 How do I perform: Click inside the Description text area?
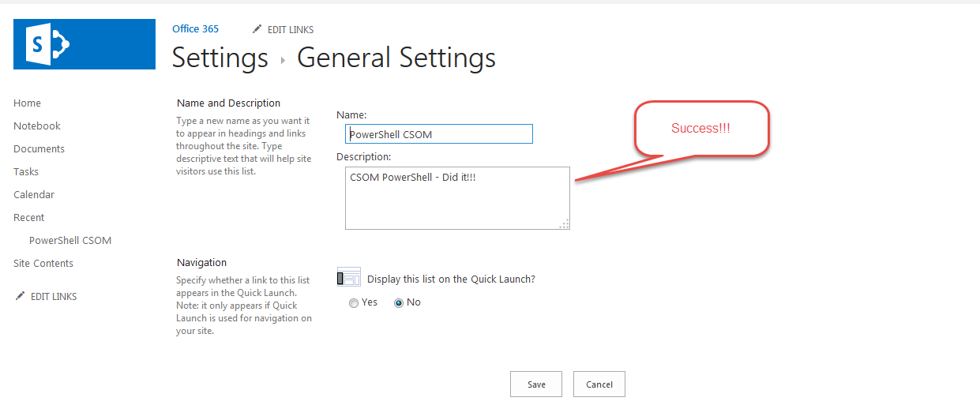(457, 198)
